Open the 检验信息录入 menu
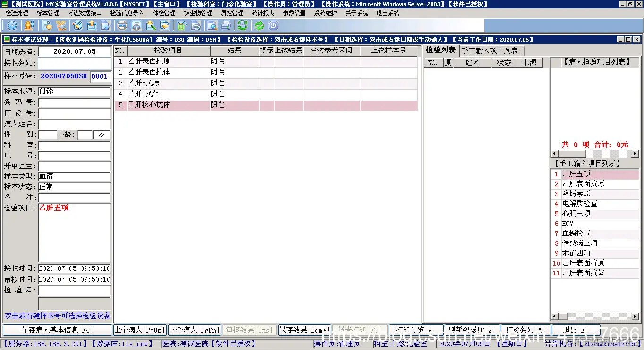 coord(127,13)
